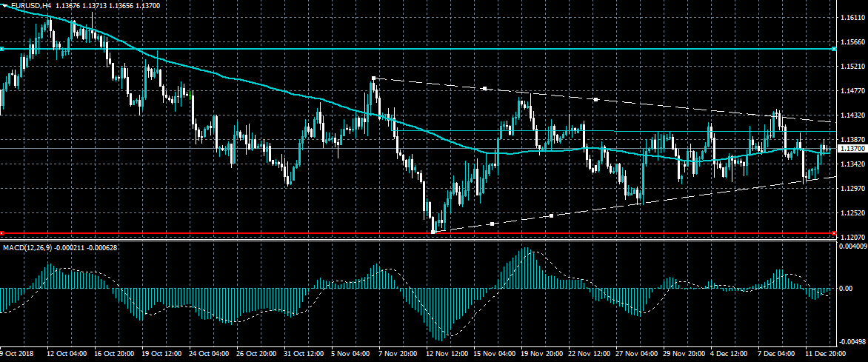Click the 16 Oct 20:00 time label
Image resolution: width=868 pixels, height=362 pixels.
tap(113, 353)
